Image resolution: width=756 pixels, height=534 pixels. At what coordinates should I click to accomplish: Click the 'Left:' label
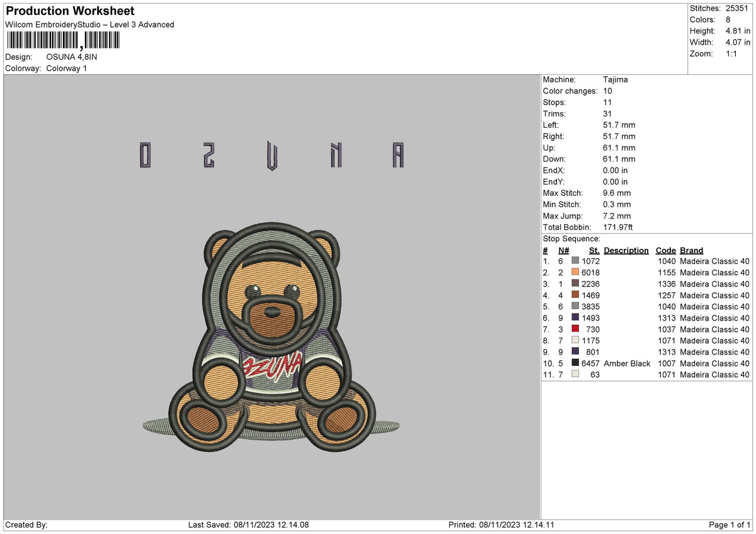coord(551,125)
